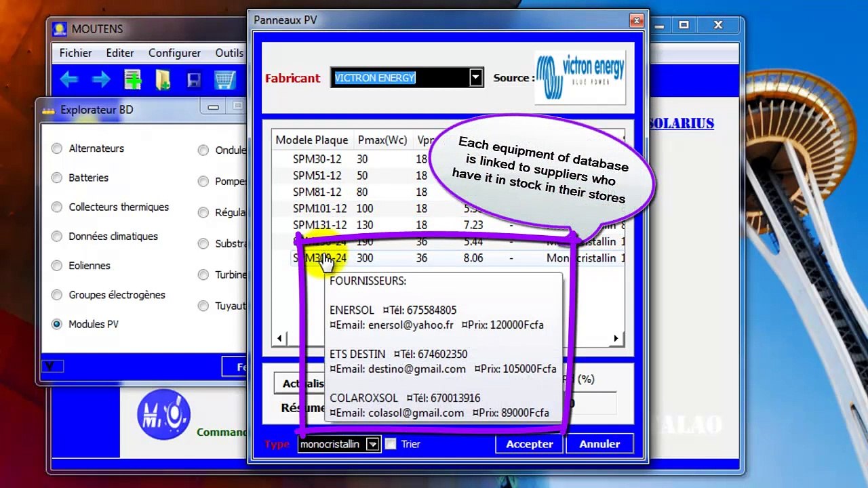Open the Type monocristallin dropdown

coord(372,444)
